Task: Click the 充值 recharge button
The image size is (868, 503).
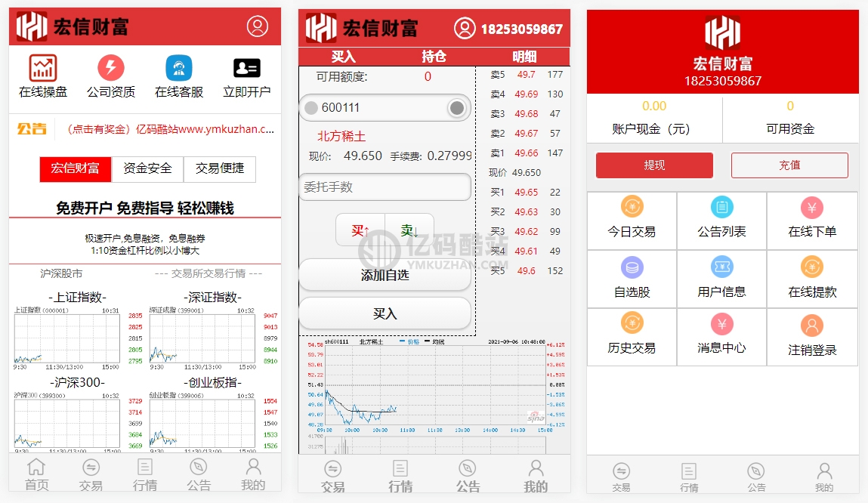Action: 789,165
